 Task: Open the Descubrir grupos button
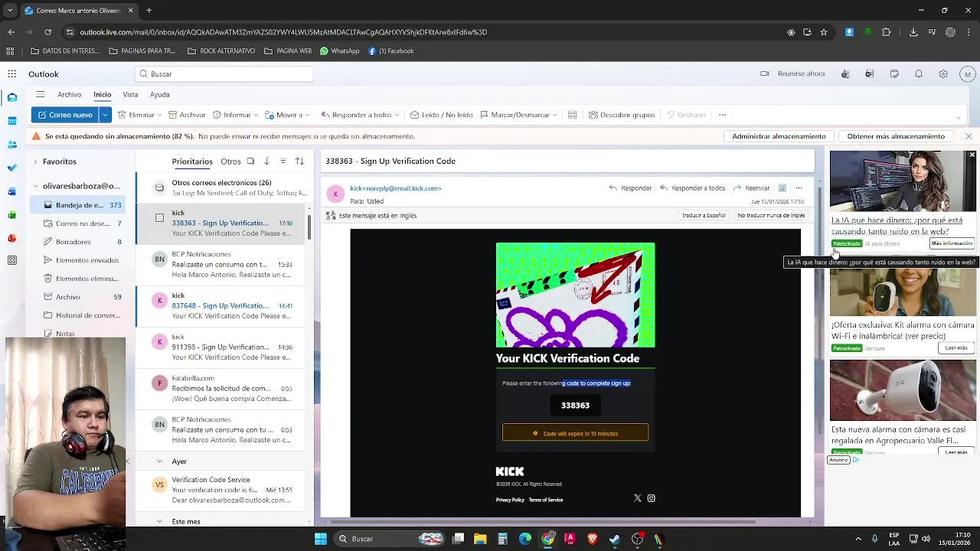(x=622, y=115)
